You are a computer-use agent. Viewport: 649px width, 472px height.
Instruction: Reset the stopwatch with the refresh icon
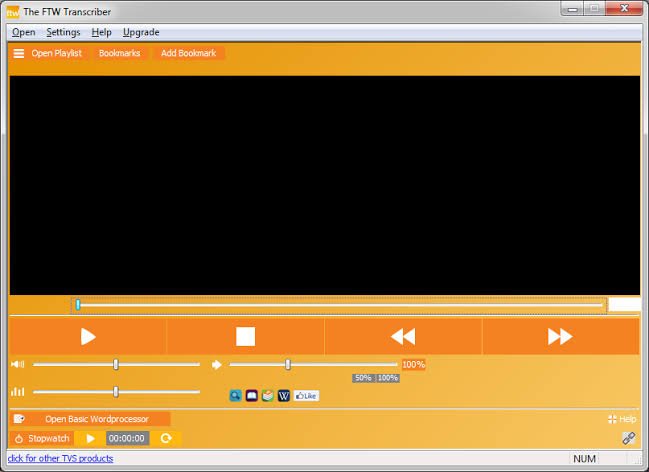[166, 438]
